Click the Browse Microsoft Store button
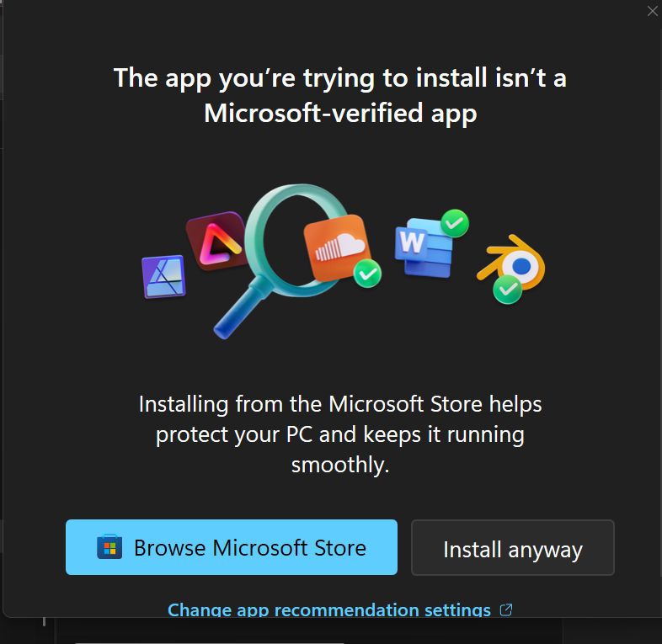The image size is (662, 644). coord(232,547)
